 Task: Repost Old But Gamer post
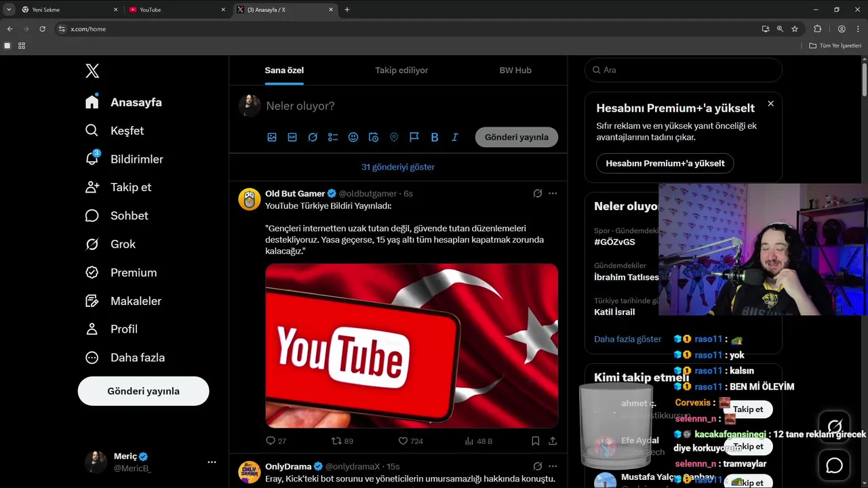(x=342, y=441)
